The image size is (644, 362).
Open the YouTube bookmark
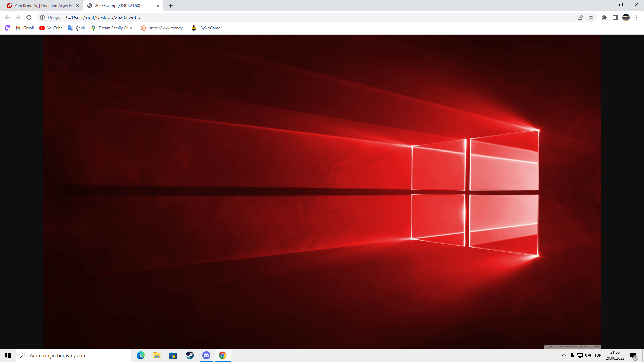pos(51,28)
